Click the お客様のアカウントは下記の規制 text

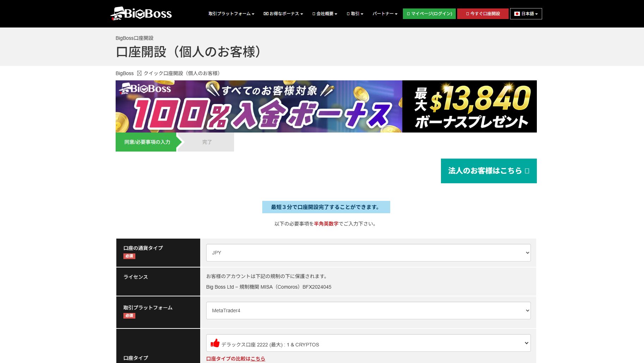tap(267, 276)
